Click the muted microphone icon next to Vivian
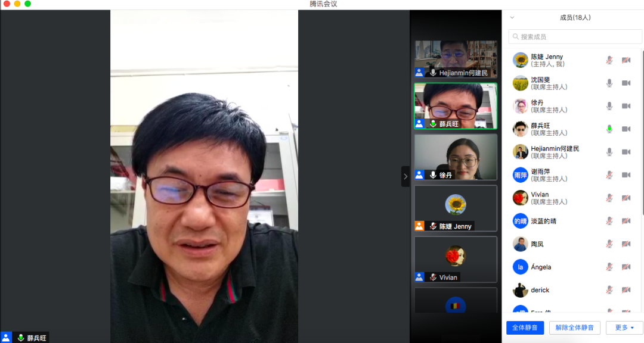The width and height of the screenshot is (644, 343). click(x=609, y=198)
